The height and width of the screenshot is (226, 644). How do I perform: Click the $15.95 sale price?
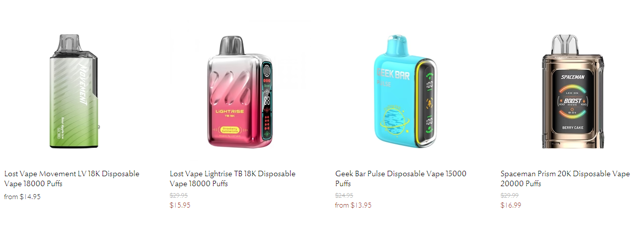[180, 205]
